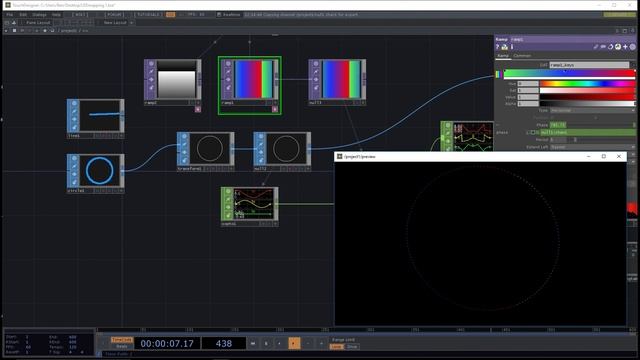Step forward one frame with the plus button
Image resolution: width=640 pixels, height=360 pixels.
point(321,344)
